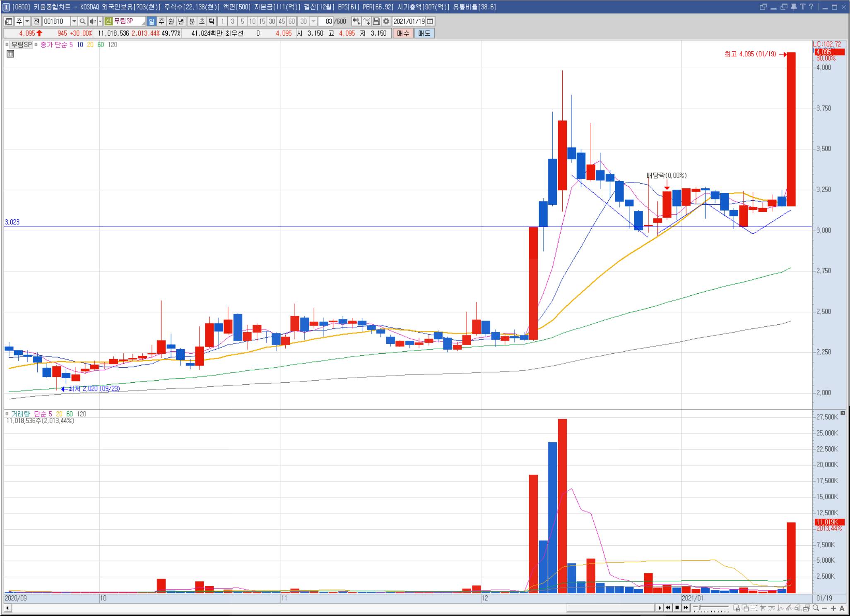Click the play button in the chart playback controls

(x=660, y=608)
